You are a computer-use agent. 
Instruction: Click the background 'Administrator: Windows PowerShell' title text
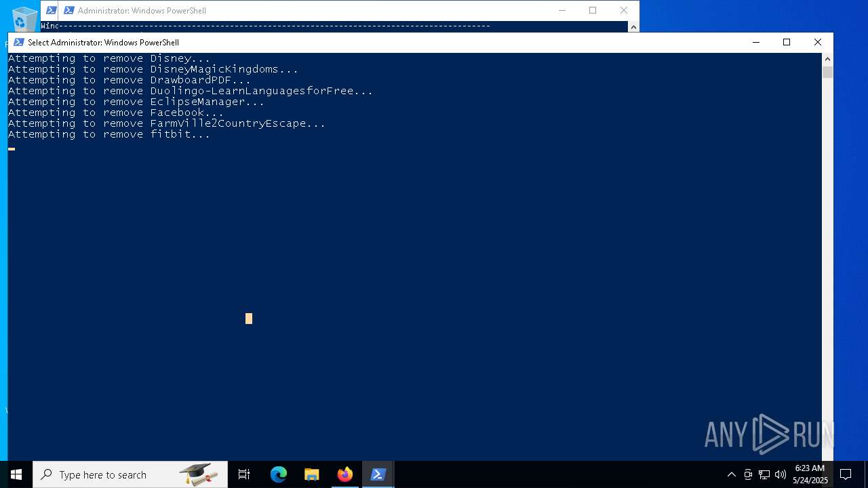click(142, 10)
